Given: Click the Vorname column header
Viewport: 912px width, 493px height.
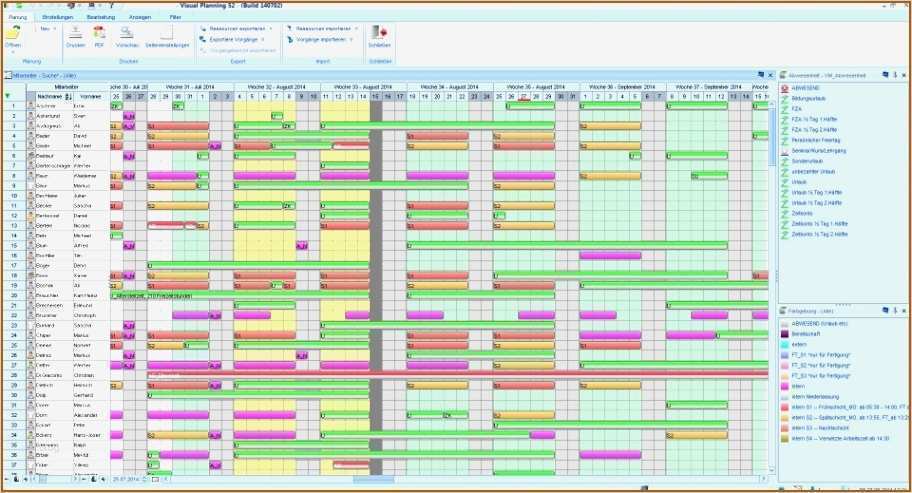Looking at the screenshot, I should click(x=91, y=97).
